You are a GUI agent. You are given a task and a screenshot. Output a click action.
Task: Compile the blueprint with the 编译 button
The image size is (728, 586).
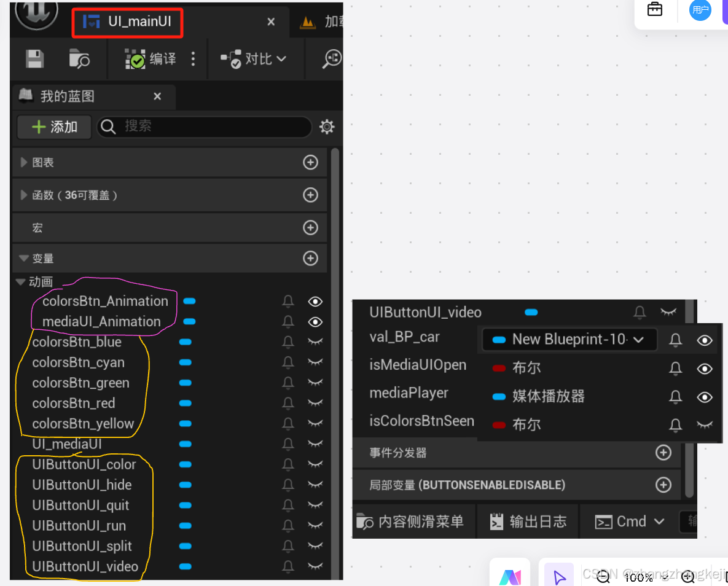(152, 59)
